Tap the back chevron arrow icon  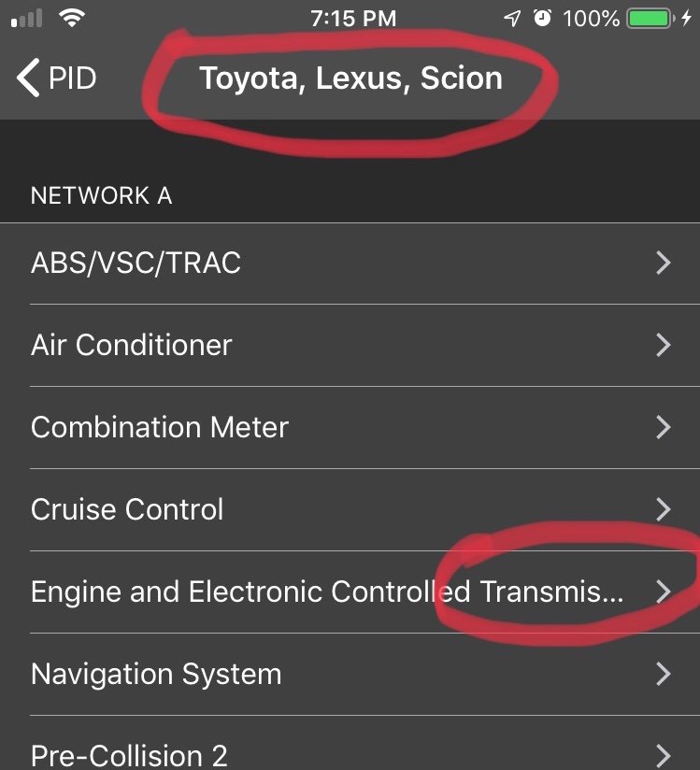[28, 78]
